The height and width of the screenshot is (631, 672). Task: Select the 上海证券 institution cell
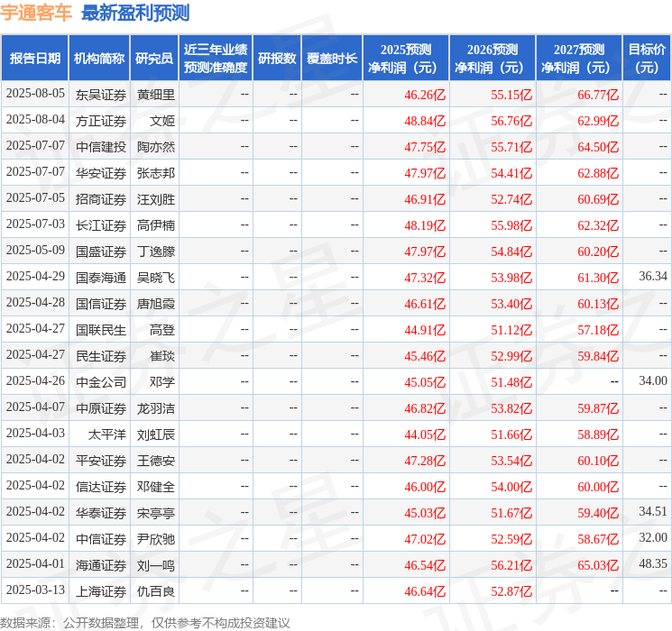[101, 591]
